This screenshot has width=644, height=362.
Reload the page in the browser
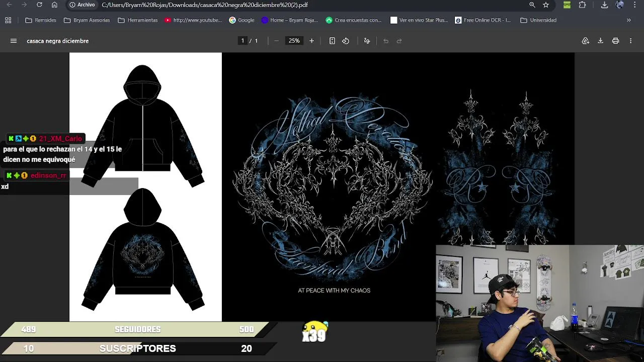tap(39, 5)
